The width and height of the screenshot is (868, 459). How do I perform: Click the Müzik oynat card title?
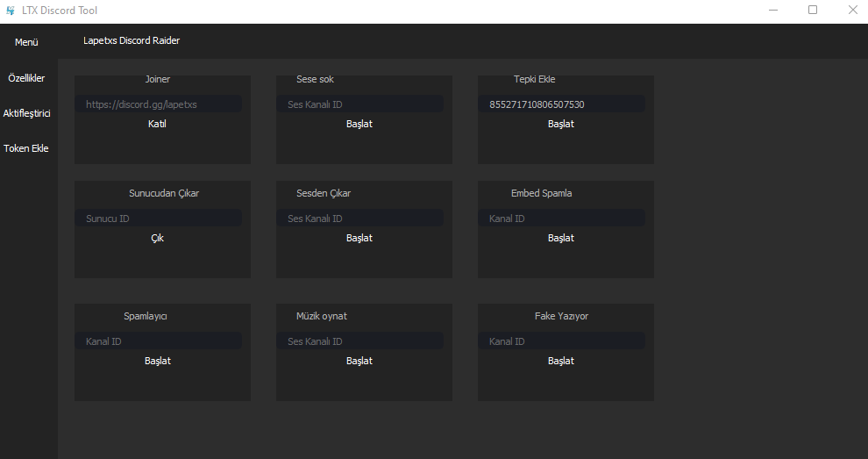322,317
